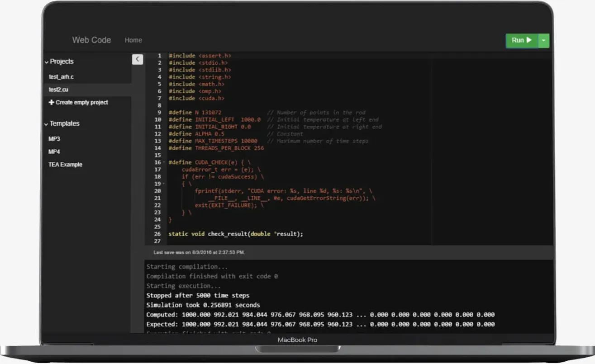Select the test2.cu project file

pos(58,90)
